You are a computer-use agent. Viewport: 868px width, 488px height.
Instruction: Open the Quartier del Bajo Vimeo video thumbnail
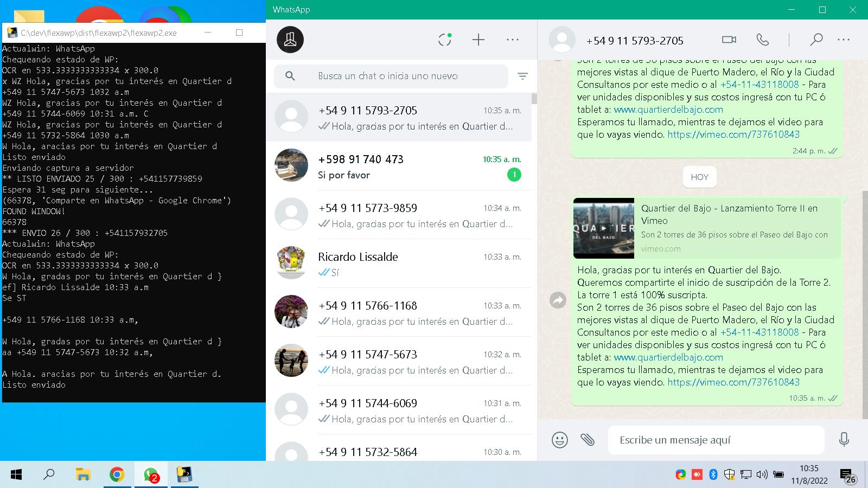click(604, 228)
